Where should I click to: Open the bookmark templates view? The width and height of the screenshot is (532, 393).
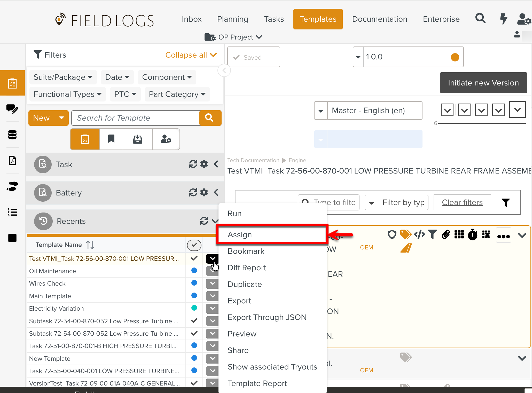(x=111, y=139)
